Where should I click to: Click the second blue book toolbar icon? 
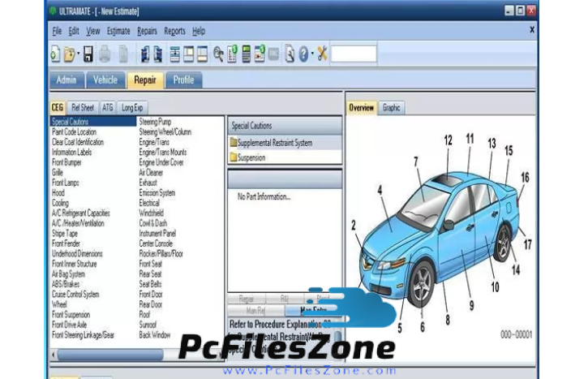pyautogui.click(x=158, y=54)
